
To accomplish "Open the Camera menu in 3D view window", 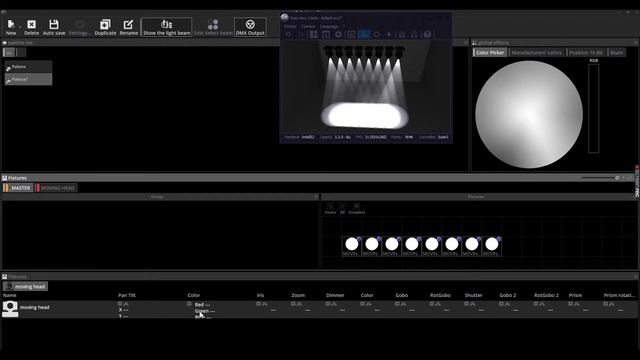I will tap(308, 26).
